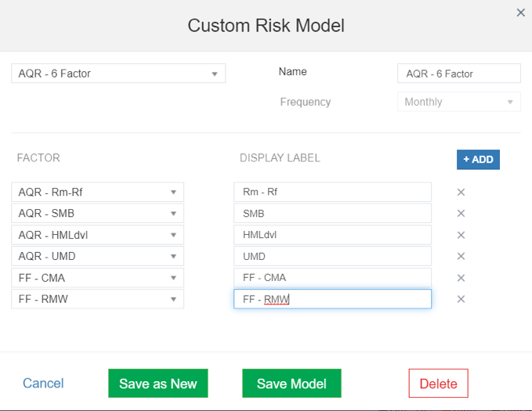This screenshot has height=411, width=532.
Task: Click the Save Model button
Action: coord(291,383)
